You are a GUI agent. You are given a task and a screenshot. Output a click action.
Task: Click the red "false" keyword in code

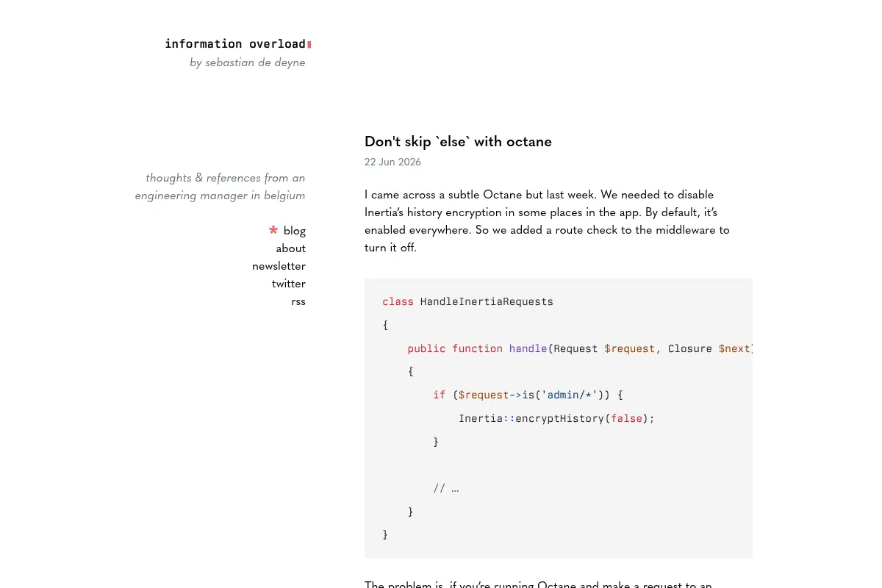[x=626, y=418]
